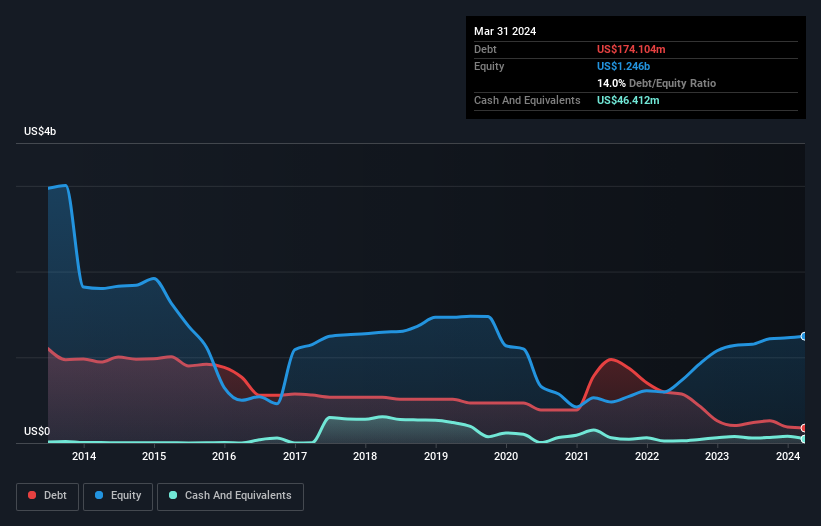Select the Equity endpoint marker at Mar 2024
The height and width of the screenshot is (526, 821).
(x=804, y=337)
